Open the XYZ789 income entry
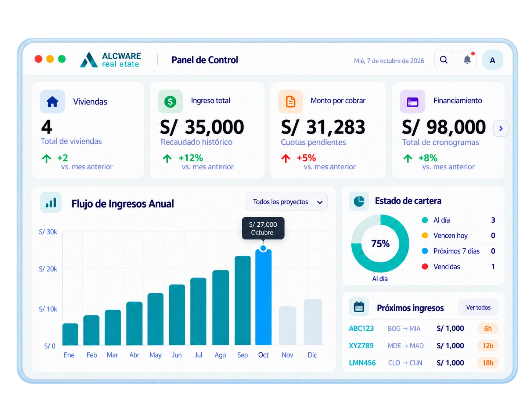Image resolution: width=532 pixels, height=399 pixels. [423, 346]
